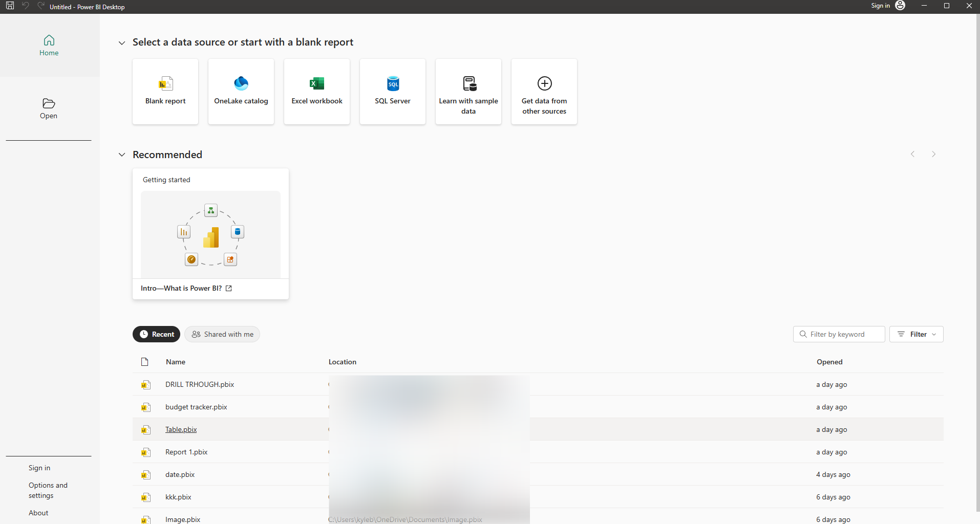Click the Table.pbix file icon

(x=146, y=430)
